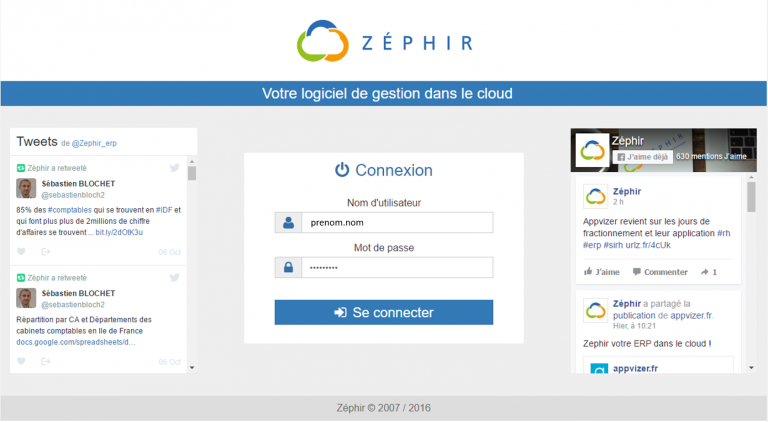Click the Commenter button on Facebook post
The height and width of the screenshot is (422, 768).
coord(660,271)
